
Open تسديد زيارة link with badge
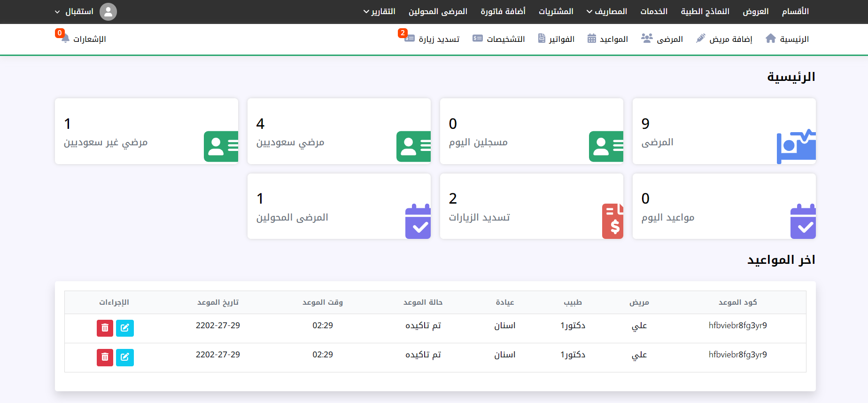coord(433,39)
